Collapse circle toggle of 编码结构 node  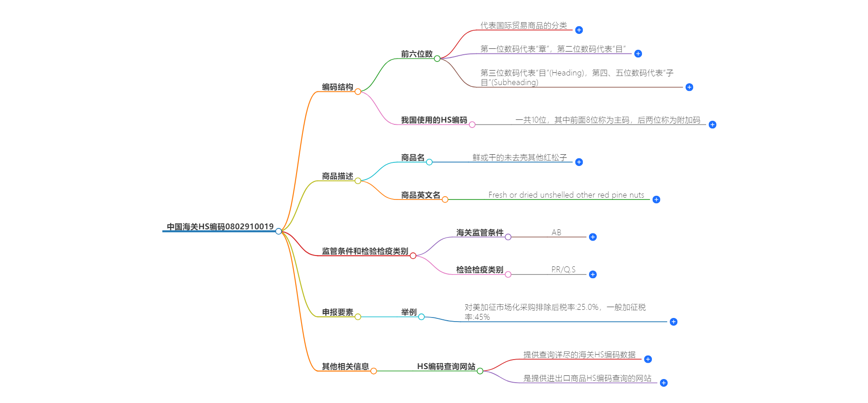[358, 91]
